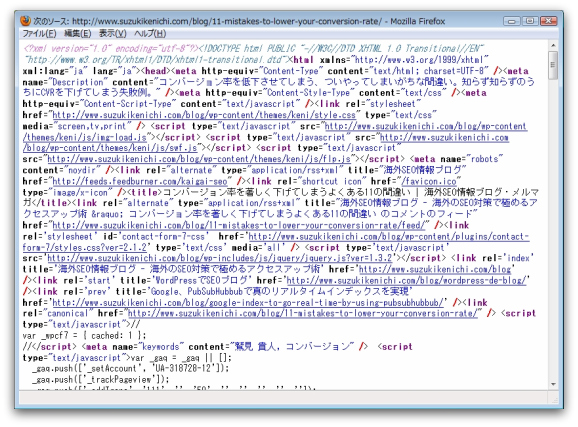The height and width of the screenshot is (427, 578).
Task: Open the 表示(V) menu
Action: (112, 34)
